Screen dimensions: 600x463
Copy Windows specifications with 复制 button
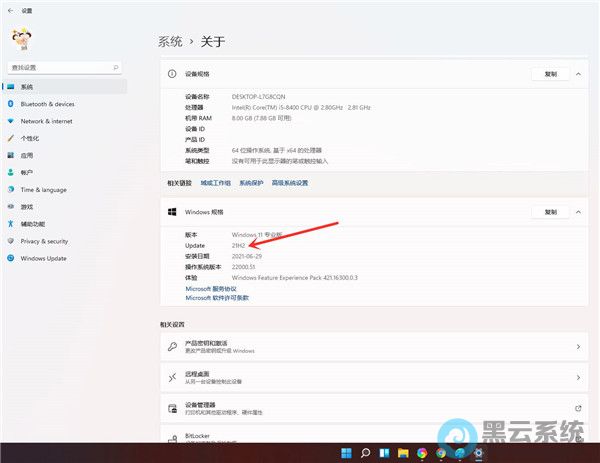pyautogui.click(x=551, y=212)
